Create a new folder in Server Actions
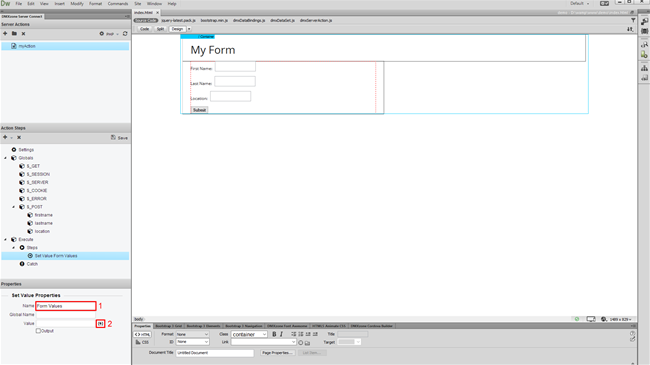This screenshot has width=650, height=365. [14, 34]
